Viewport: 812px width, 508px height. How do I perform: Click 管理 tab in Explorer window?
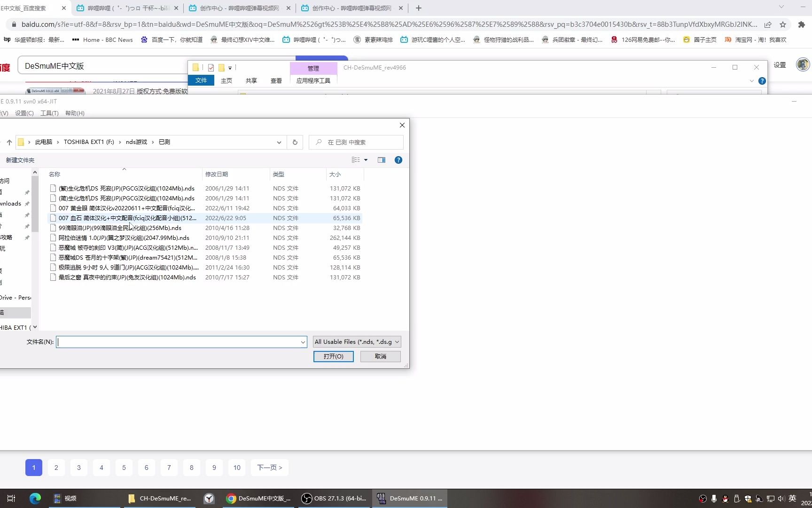(x=313, y=68)
